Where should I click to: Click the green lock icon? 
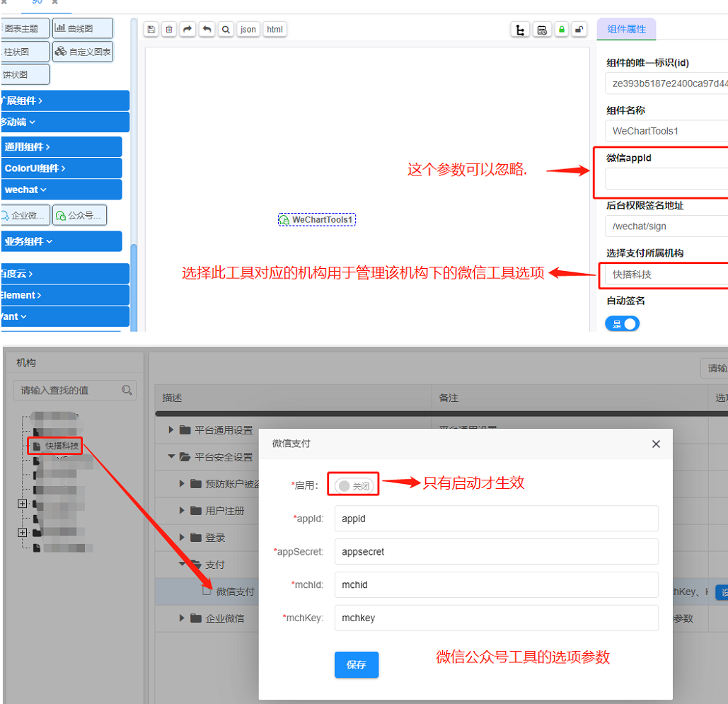point(561,30)
